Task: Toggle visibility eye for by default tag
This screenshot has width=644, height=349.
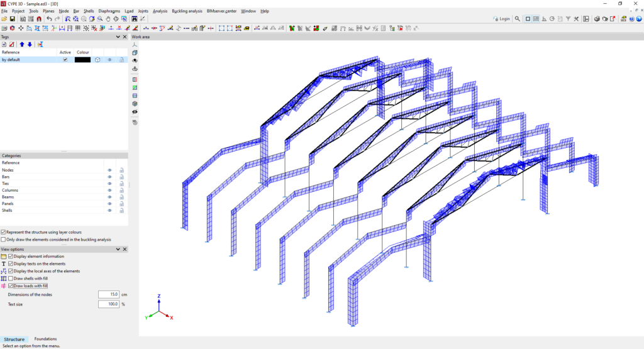Action: click(x=109, y=60)
